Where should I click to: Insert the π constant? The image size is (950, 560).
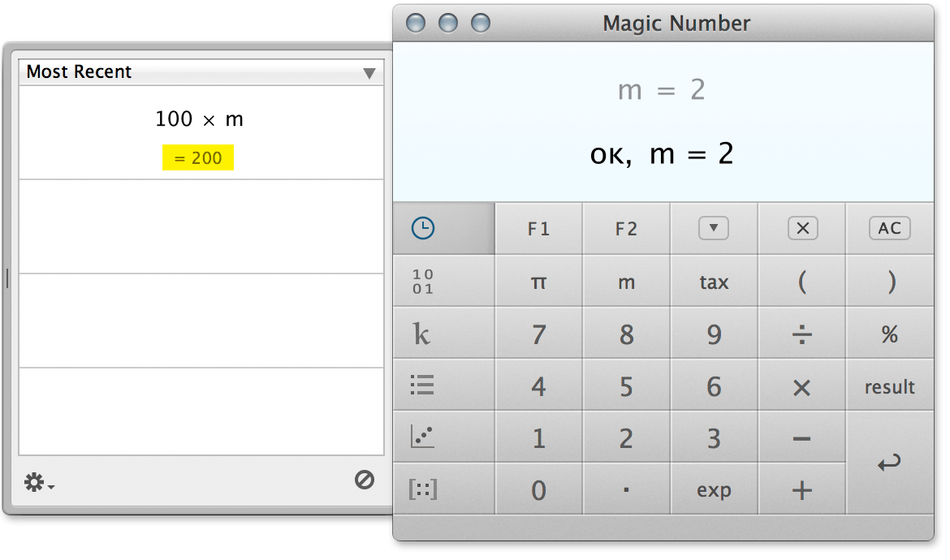[x=538, y=282]
